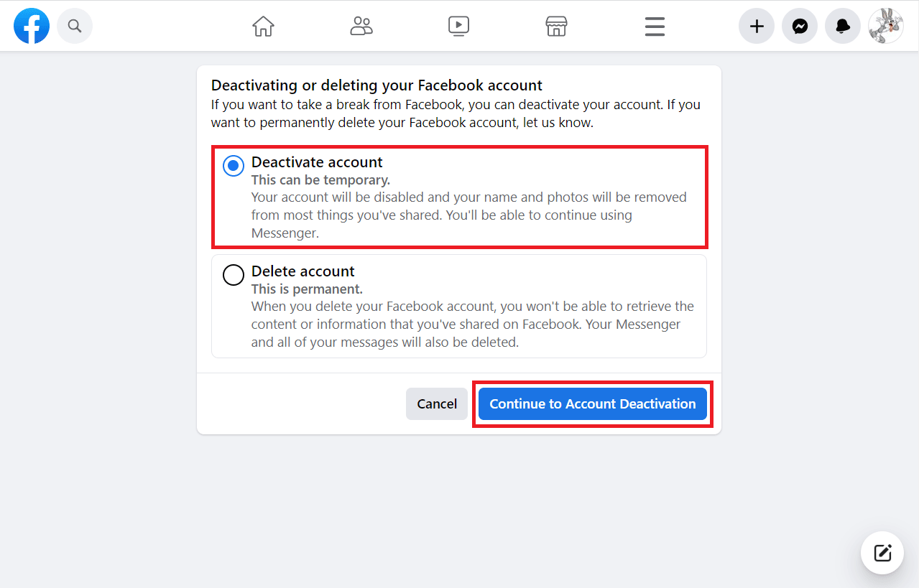
Task: Select the Delete account radio button
Action: pos(234,275)
